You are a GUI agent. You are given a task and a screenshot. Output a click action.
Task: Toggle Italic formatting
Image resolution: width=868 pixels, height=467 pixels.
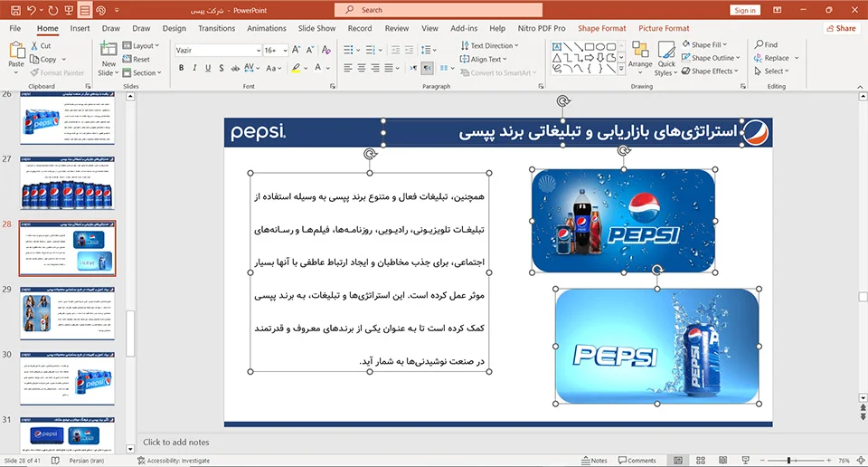tap(194, 68)
